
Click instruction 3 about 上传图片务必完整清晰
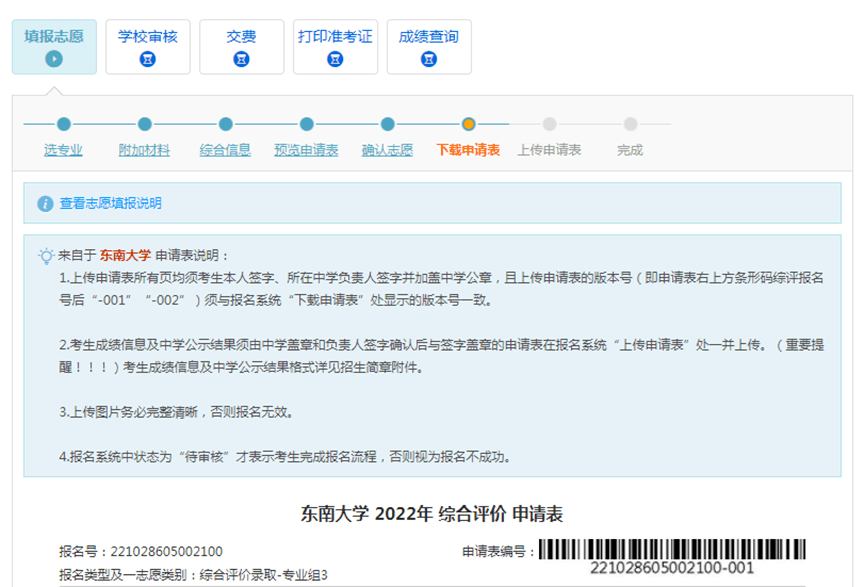click(x=176, y=412)
